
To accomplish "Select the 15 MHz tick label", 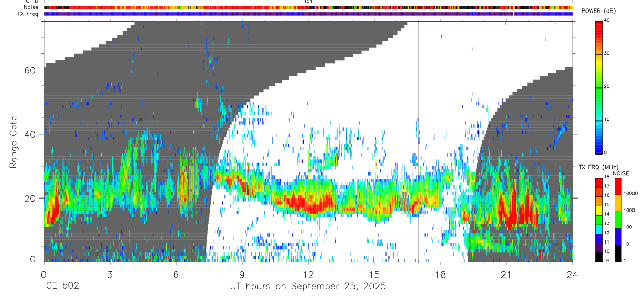I will [x=607, y=206].
